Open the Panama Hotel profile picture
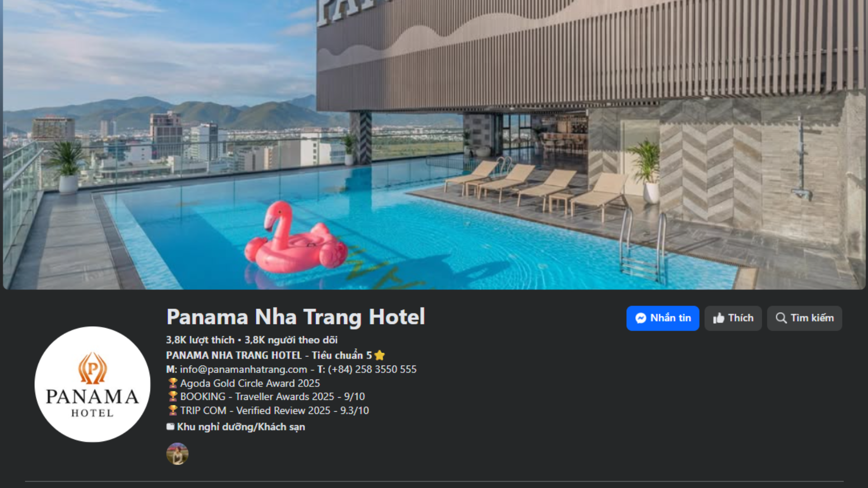Viewport: 868px width, 488px height. (x=92, y=384)
